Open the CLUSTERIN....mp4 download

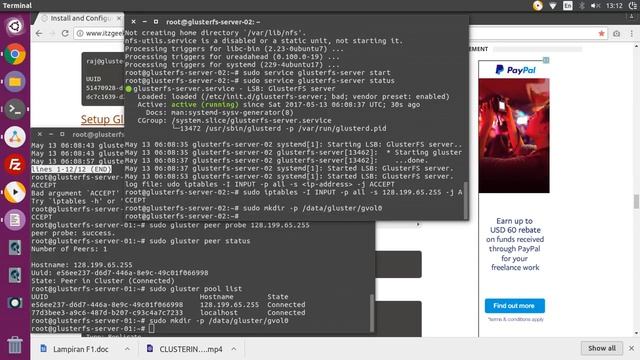click(x=190, y=349)
